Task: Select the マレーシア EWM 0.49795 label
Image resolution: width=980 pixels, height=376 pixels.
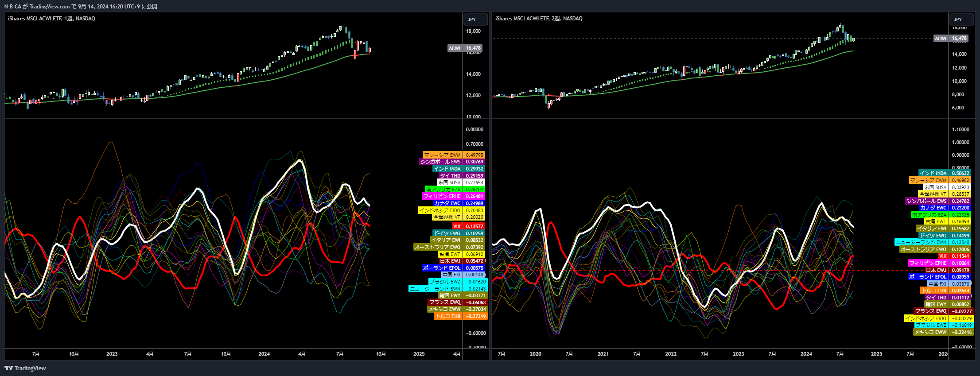Action: pos(454,155)
